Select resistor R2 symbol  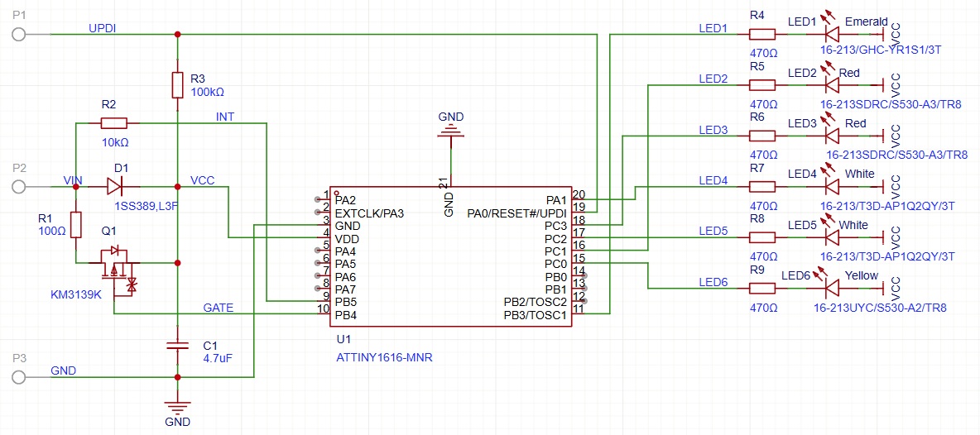click(113, 123)
